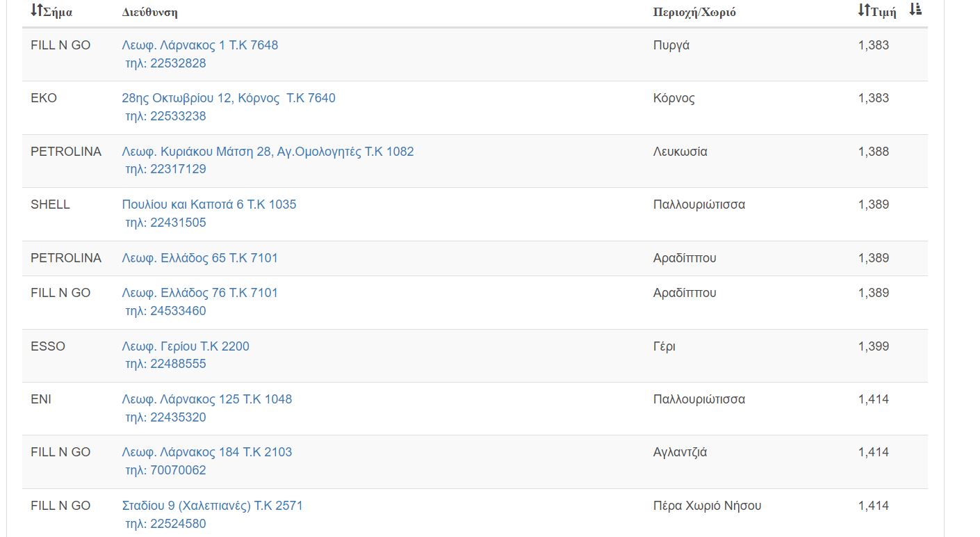This screenshot has height=537, width=980.
Task: Click phone number τηλ: 24533460
Action: [x=165, y=311]
